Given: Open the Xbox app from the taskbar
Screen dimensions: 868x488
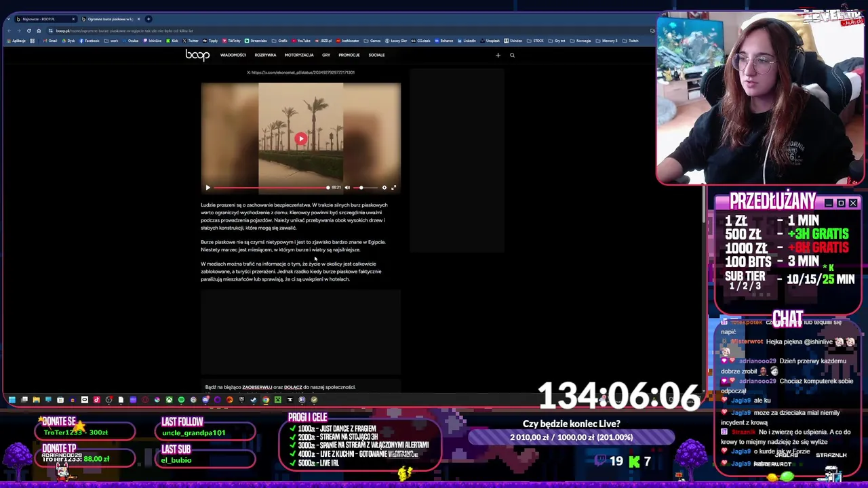Looking at the screenshot, I should coord(169,400).
